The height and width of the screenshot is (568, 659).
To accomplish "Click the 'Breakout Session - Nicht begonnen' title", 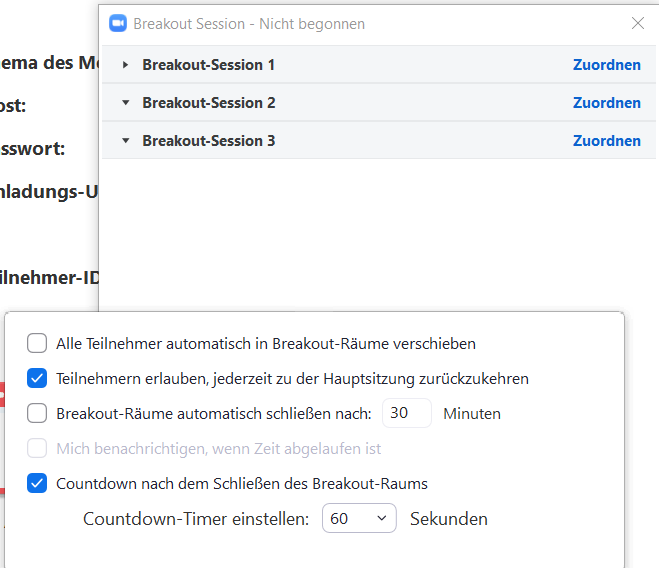I will tap(249, 23).
